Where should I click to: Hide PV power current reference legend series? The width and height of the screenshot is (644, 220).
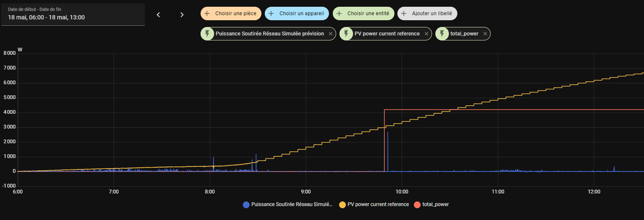[378, 204]
